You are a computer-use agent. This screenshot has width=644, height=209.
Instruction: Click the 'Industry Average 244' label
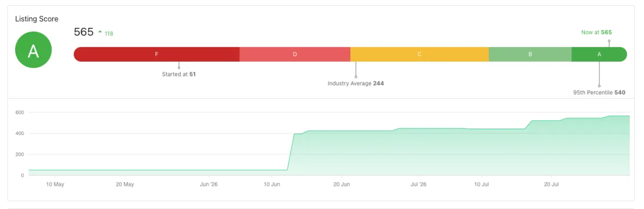pos(356,84)
